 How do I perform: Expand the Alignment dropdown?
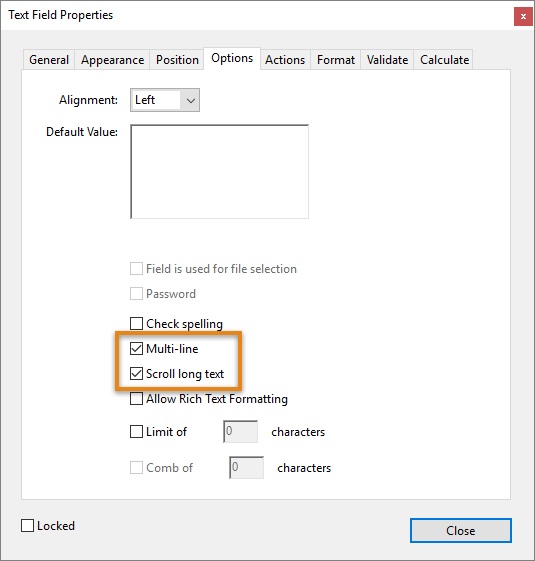pyautogui.click(x=165, y=100)
